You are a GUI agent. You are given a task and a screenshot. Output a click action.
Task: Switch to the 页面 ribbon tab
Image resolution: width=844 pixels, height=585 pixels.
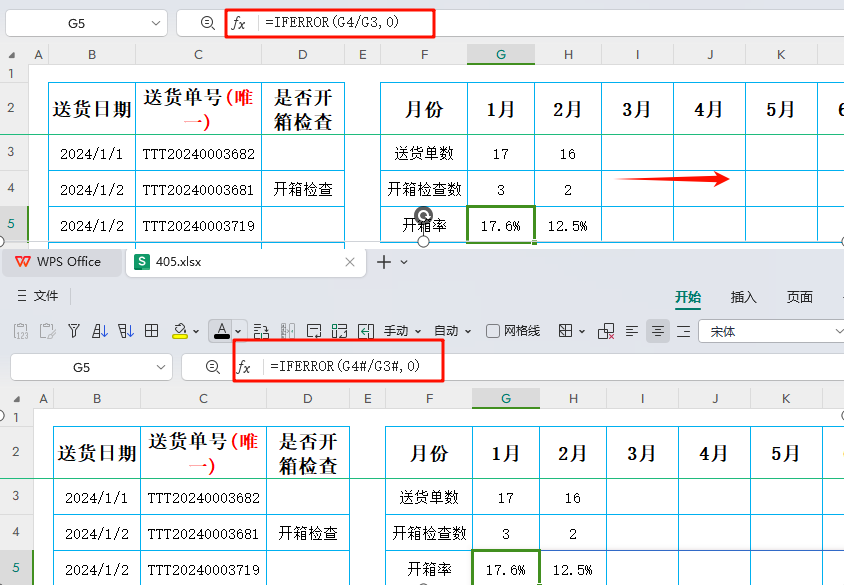799,297
